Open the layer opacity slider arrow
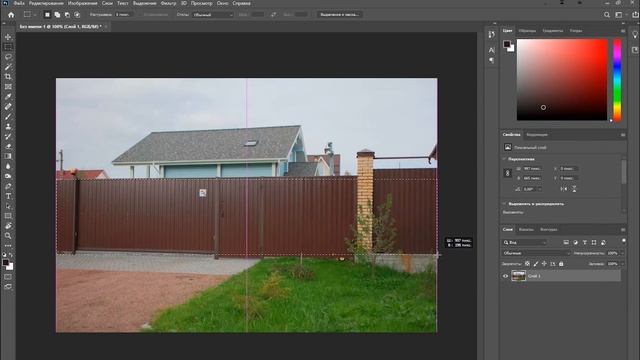Viewport: 640px width, 360px height. point(622,253)
